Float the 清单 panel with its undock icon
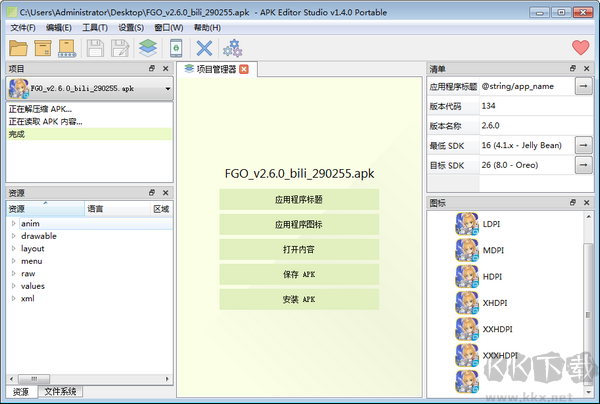This screenshot has height=404, width=600. tap(573, 68)
